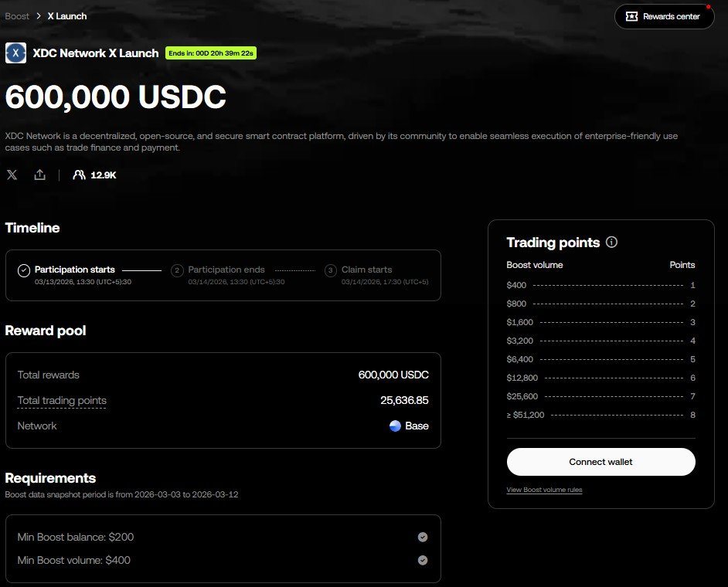The width and height of the screenshot is (728, 587).
Task: Click the Reward pool section heading
Action: tap(46, 331)
